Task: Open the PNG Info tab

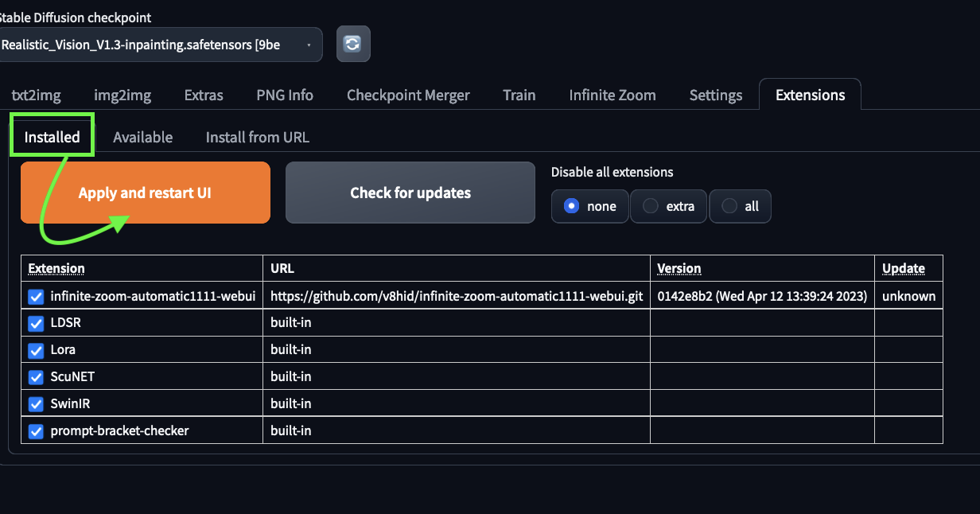Action: point(284,95)
